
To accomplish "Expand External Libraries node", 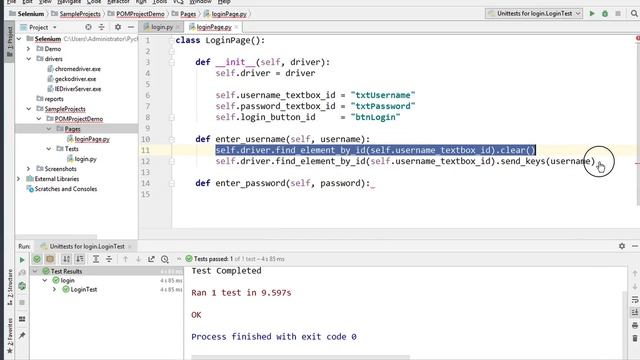I will [x=19, y=179].
